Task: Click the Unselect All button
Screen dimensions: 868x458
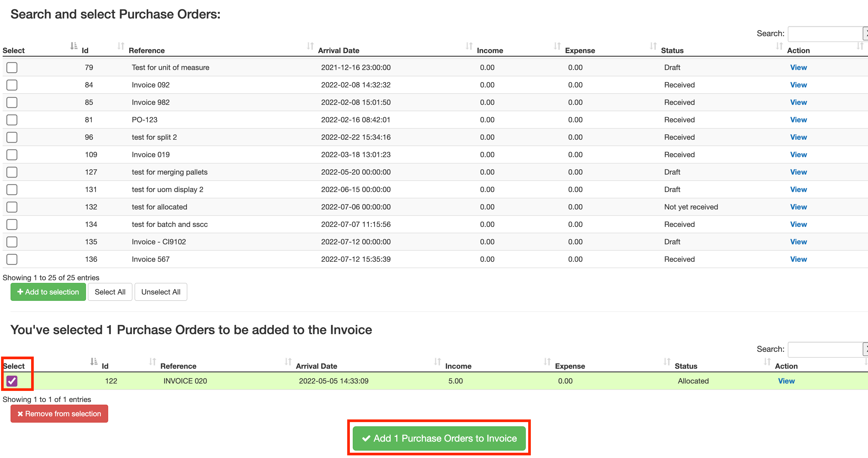Action: [161, 292]
